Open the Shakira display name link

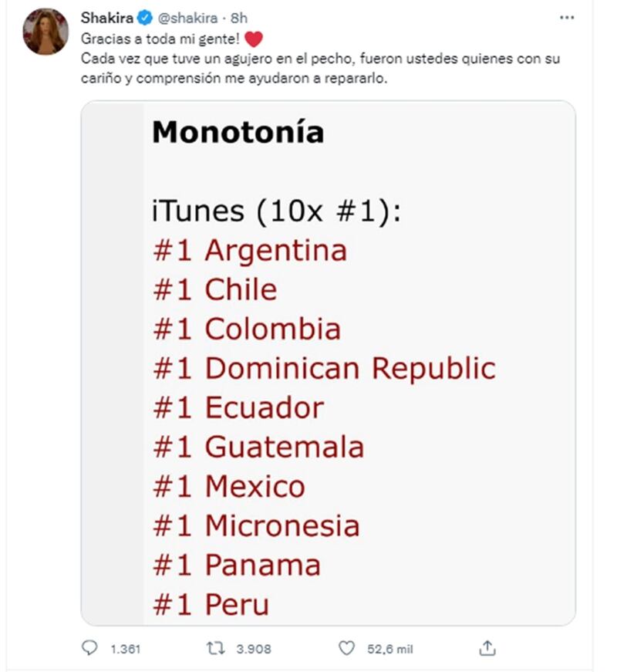pos(107,18)
